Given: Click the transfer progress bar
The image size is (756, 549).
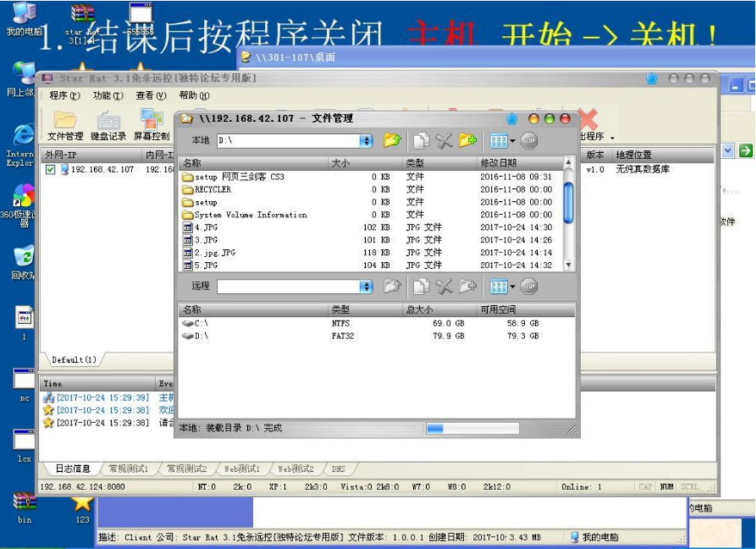Looking at the screenshot, I should point(473,429).
